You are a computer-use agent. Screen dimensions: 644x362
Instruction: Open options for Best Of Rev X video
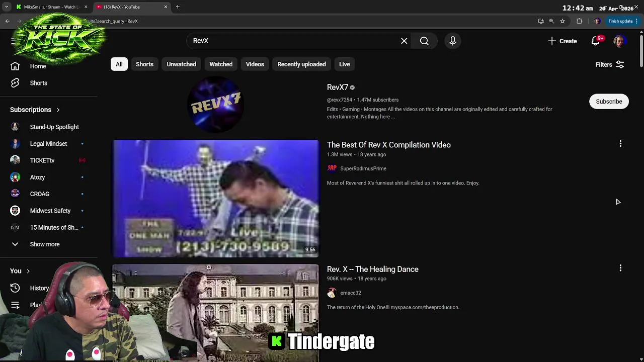click(620, 144)
